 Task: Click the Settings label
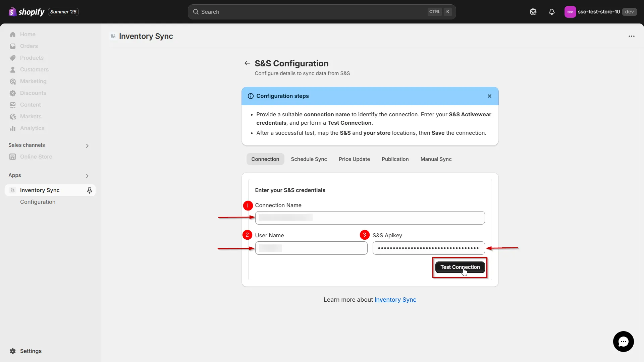coord(31,351)
